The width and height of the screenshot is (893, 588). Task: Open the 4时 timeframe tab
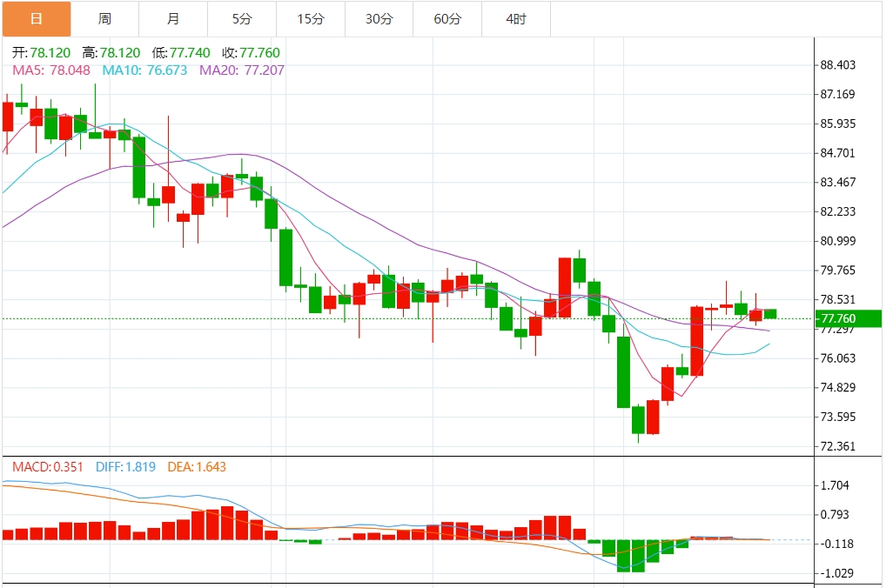pyautogui.click(x=516, y=19)
